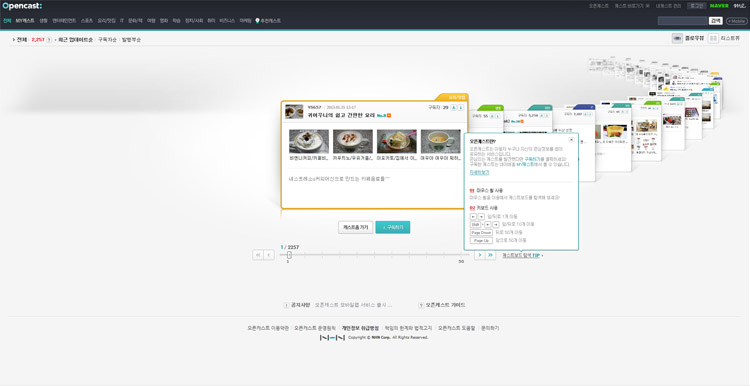Image resolution: width=750 pixels, height=386 pixels.
Task: Click the teal 구독하기 subscribe button
Action: (x=393, y=227)
